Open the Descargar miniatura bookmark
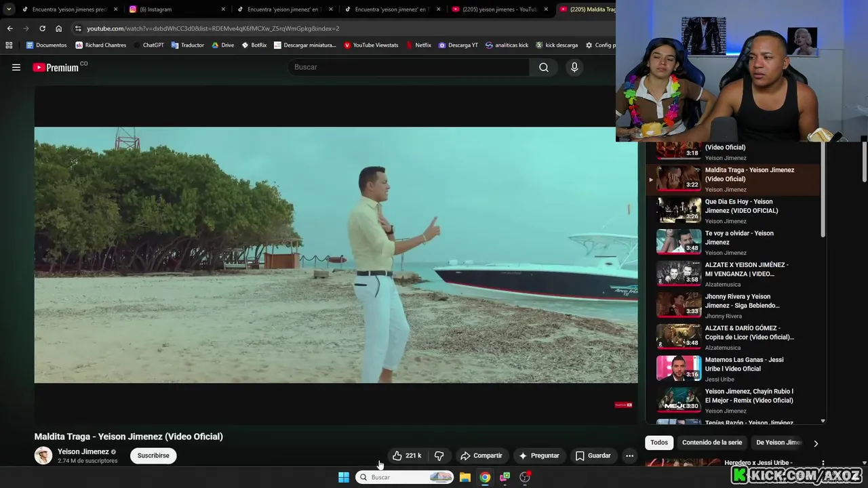 click(304, 45)
